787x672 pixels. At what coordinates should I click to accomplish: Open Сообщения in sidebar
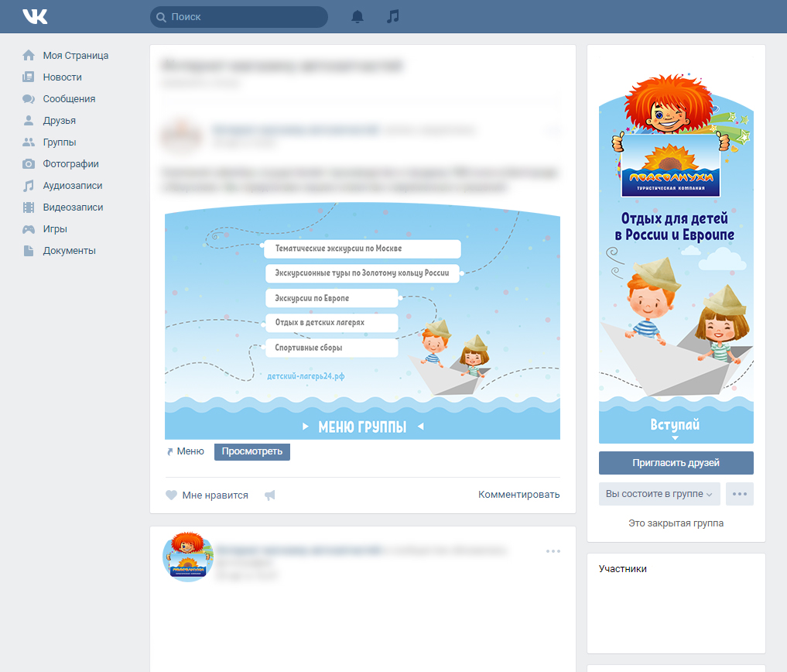(x=69, y=99)
